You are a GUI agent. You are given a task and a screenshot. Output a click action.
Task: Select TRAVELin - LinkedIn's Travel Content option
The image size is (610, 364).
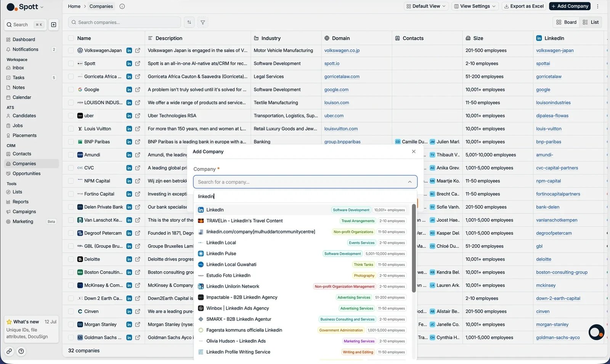coord(303,221)
